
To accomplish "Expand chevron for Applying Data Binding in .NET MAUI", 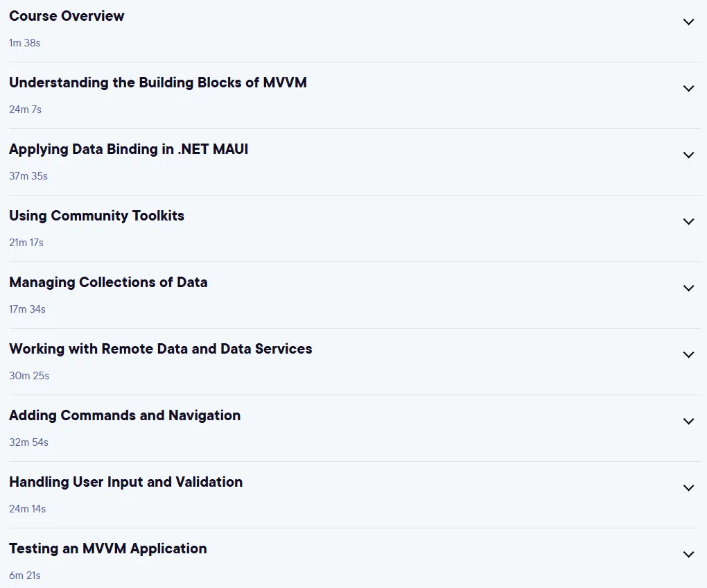I will (688, 155).
